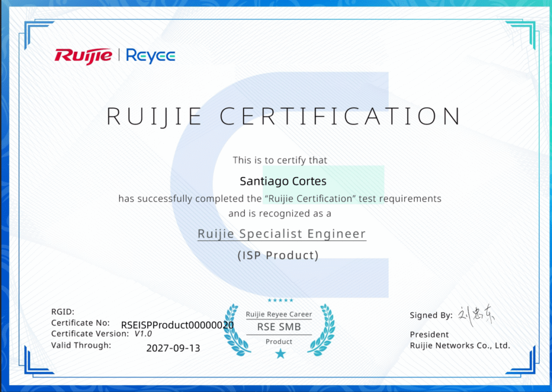Click the underlined Ruijie Specialist Engineer title
Screen dimensions: 552x392
[x=281, y=234]
